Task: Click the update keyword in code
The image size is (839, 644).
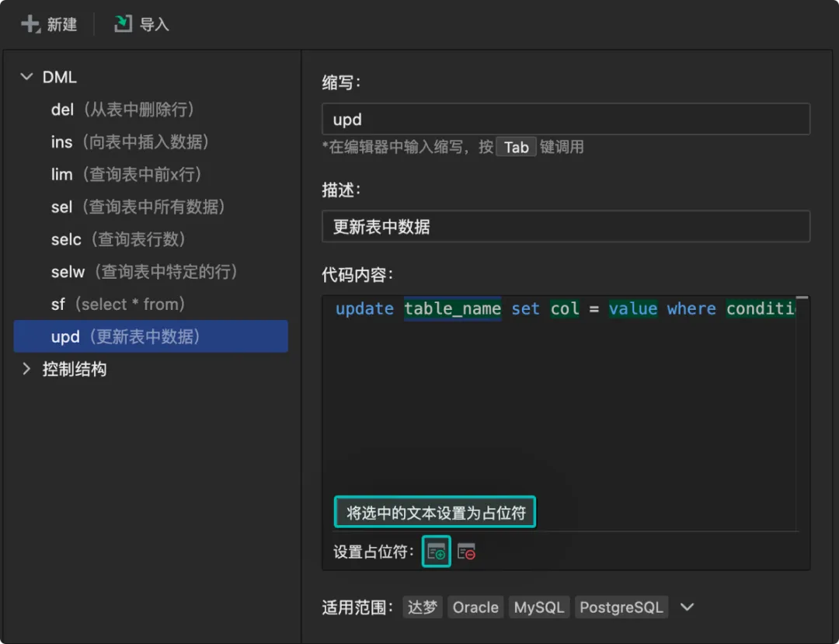Action: (364, 308)
